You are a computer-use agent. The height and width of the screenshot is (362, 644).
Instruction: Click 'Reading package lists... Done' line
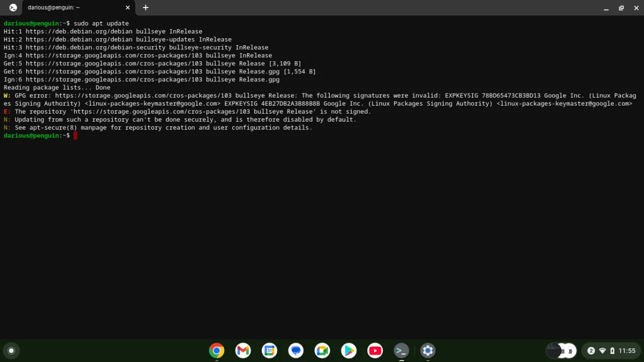pos(57,87)
